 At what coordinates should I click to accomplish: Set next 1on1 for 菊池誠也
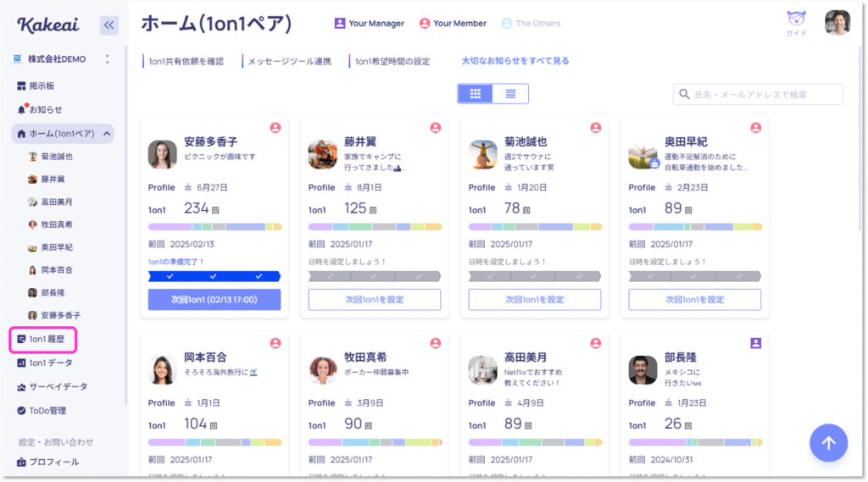[x=535, y=299]
